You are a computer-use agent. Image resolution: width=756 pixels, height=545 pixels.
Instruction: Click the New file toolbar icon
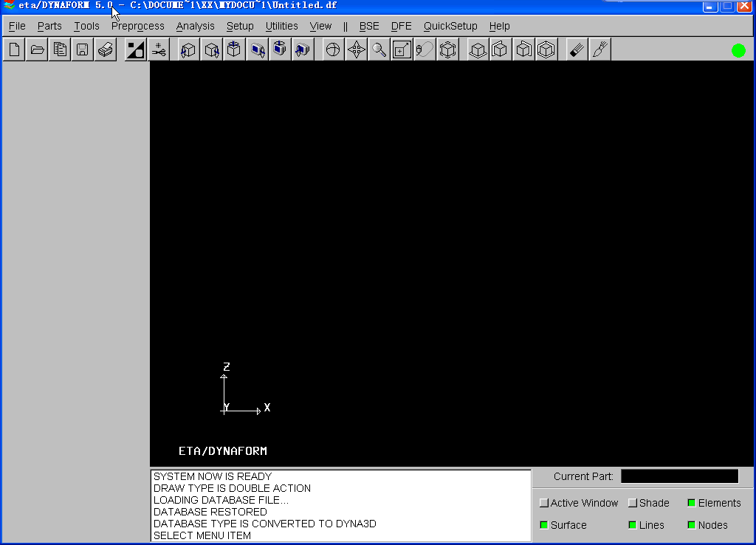click(15, 49)
